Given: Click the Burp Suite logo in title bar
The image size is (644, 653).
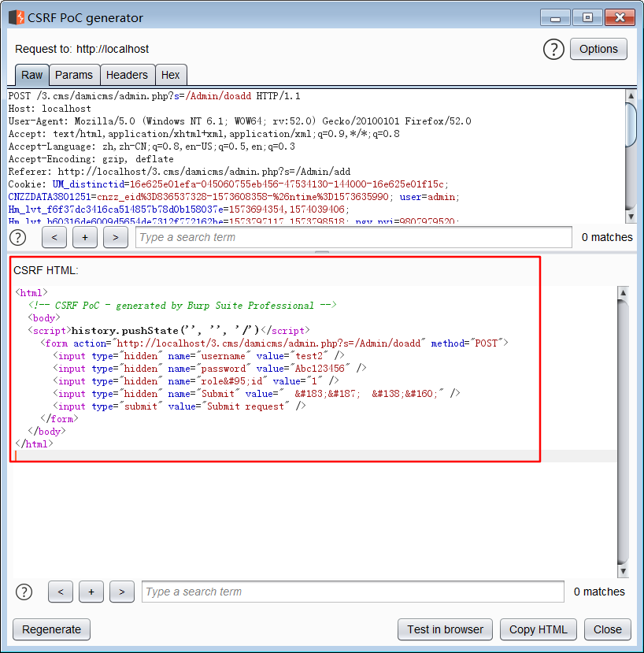Looking at the screenshot, I should (17, 18).
